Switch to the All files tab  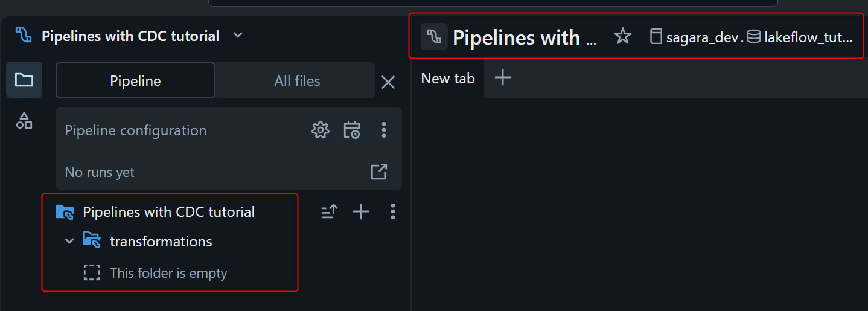[x=297, y=81]
